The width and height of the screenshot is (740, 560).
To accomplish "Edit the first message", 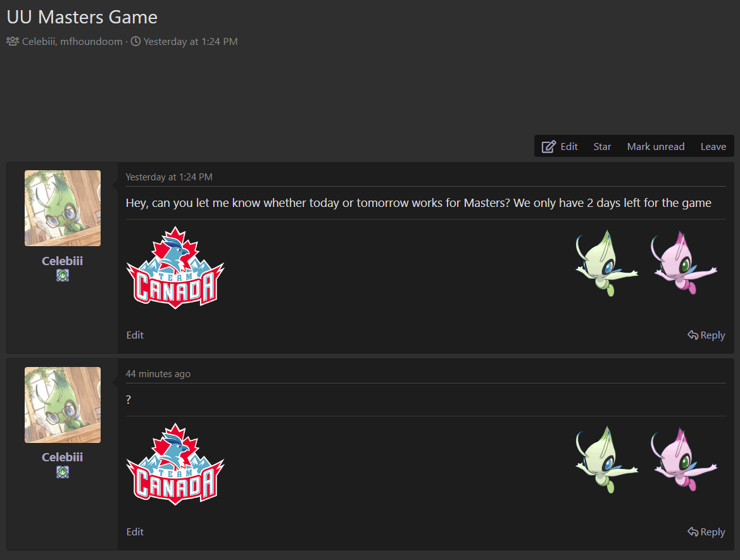I will (x=134, y=335).
